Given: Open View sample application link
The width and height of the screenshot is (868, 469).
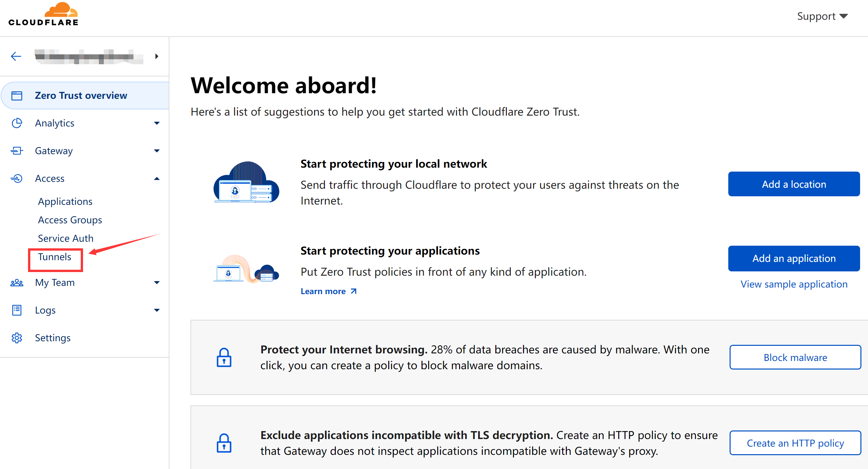Looking at the screenshot, I should [794, 284].
